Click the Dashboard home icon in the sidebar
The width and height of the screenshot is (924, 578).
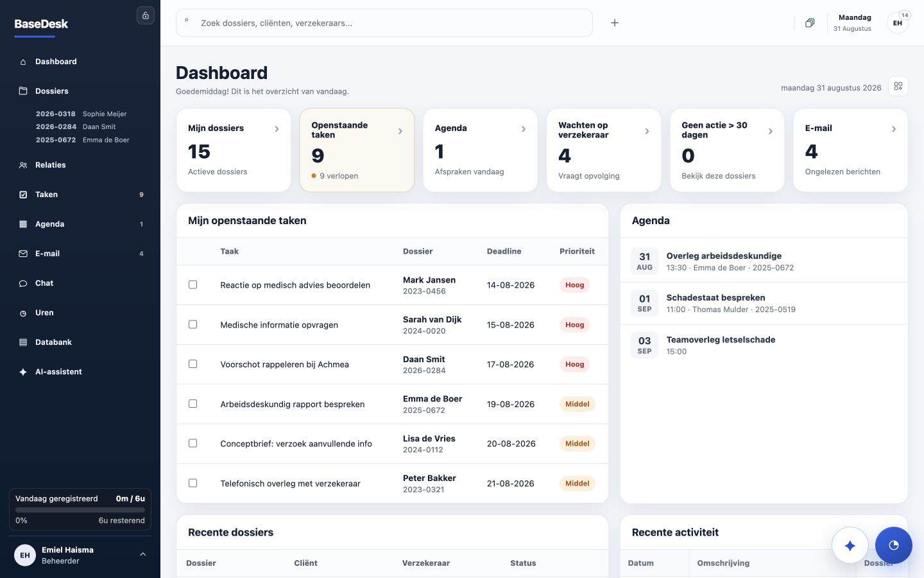(x=23, y=62)
